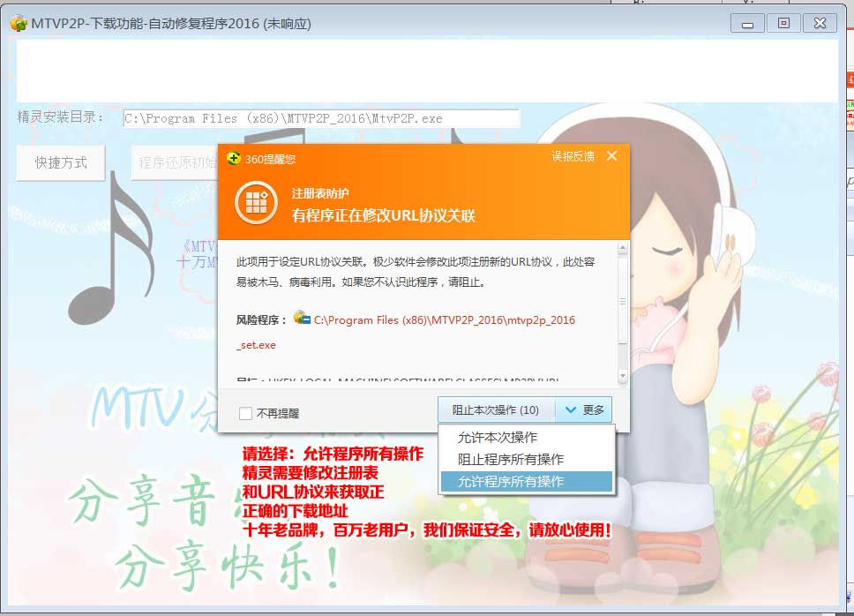Choose 允许本次操作 from the menu
The height and width of the screenshot is (616, 854).
coord(497,437)
